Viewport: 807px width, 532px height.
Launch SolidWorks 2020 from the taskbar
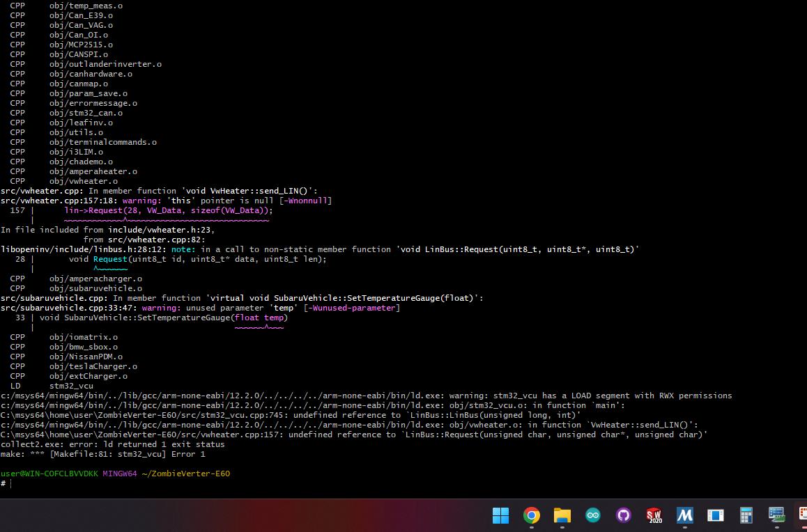tap(654, 515)
